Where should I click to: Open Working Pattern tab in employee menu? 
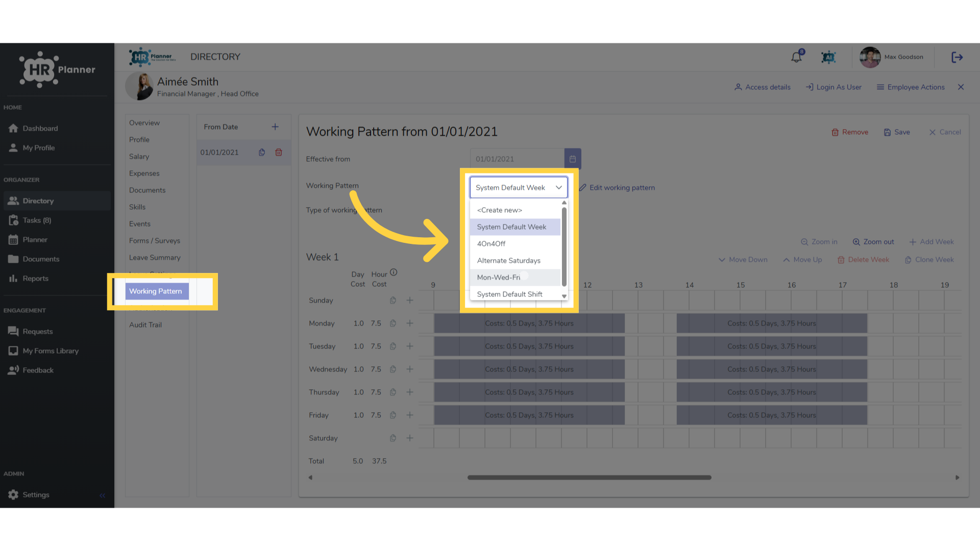click(x=157, y=291)
